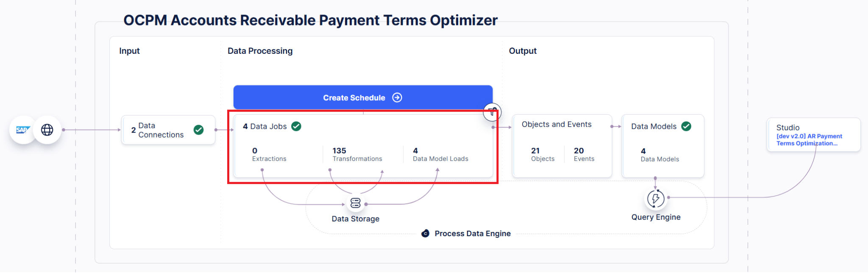Open the AR Payment Terms Optimization Studio link

pyautogui.click(x=809, y=140)
